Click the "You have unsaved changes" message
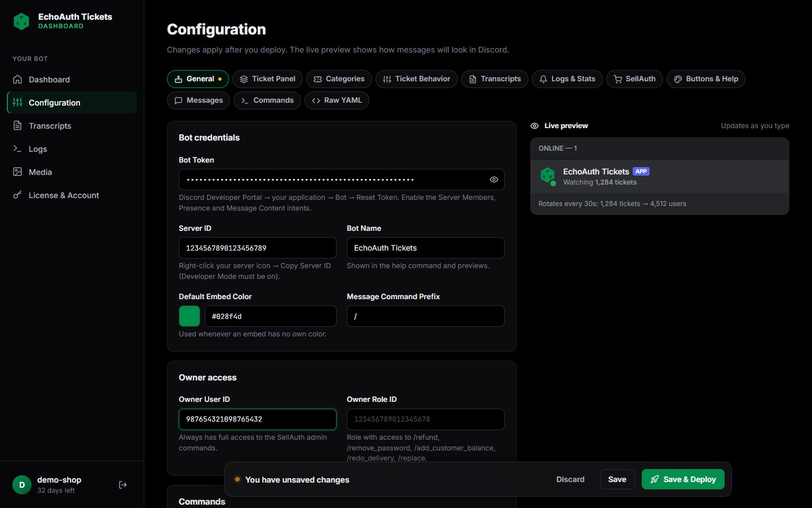 tap(297, 480)
